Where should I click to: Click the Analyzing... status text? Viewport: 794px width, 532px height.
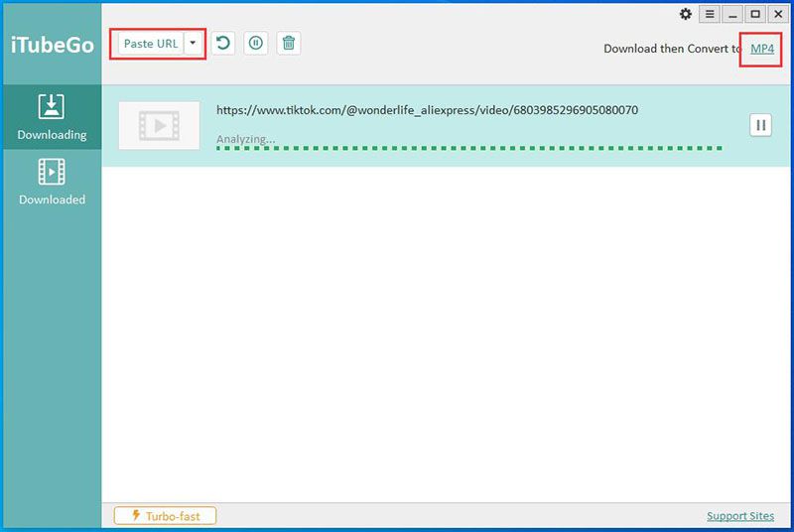pos(245,139)
